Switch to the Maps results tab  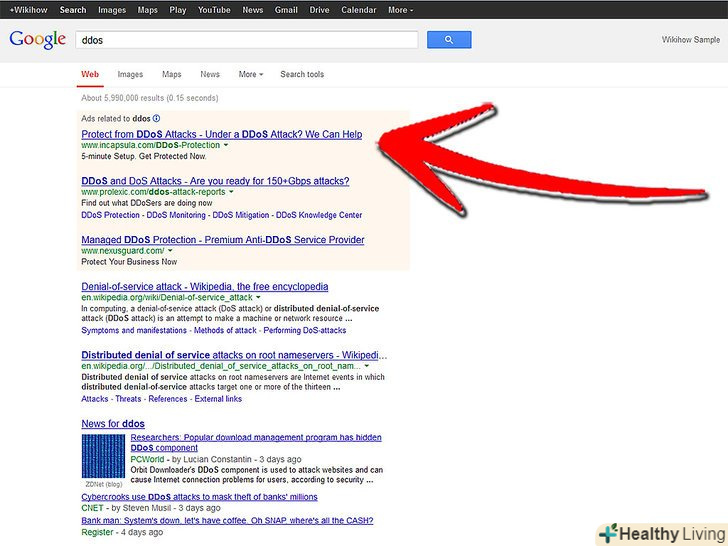click(x=171, y=74)
